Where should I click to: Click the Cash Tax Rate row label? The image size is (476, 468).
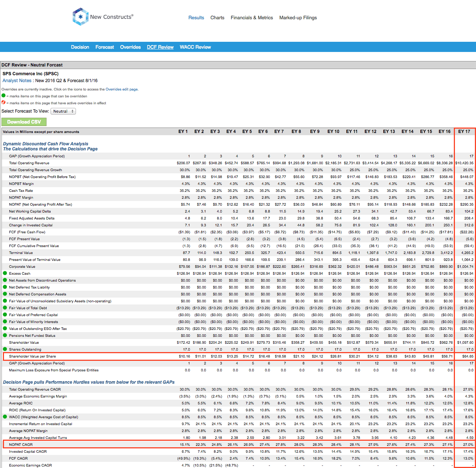coord(21,191)
